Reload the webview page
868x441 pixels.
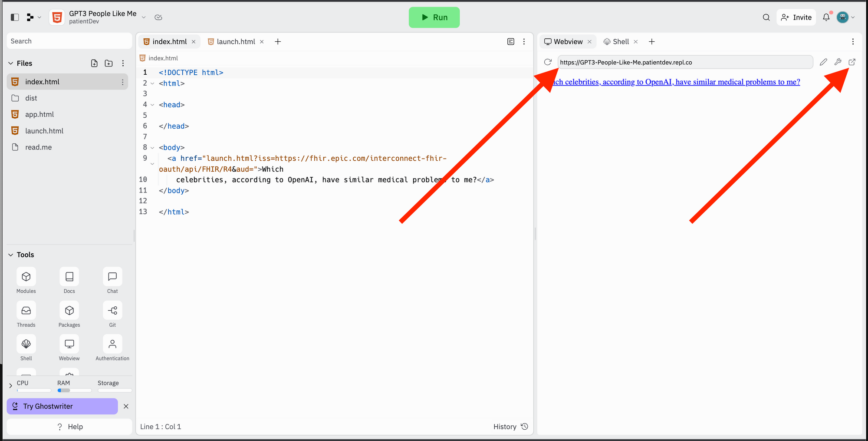click(x=548, y=62)
